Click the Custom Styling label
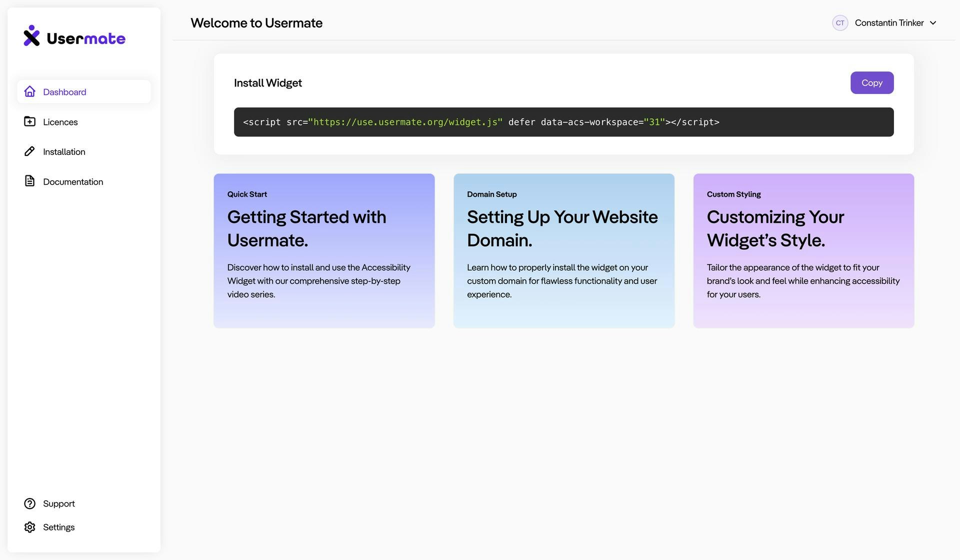This screenshot has width=960, height=560. point(733,194)
